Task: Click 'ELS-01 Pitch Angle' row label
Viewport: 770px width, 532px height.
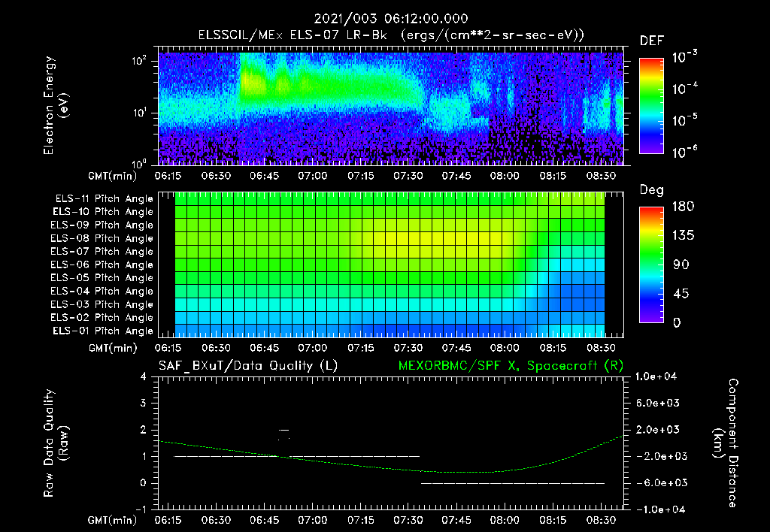Action: click(103, 331)
